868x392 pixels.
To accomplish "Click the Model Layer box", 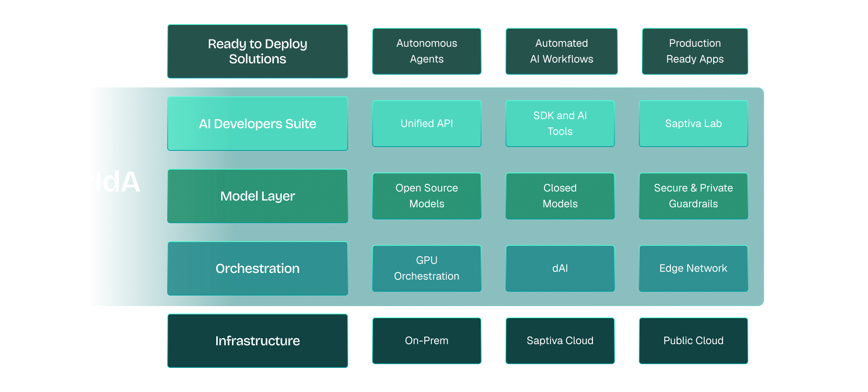I will click(x=258, y=196).
